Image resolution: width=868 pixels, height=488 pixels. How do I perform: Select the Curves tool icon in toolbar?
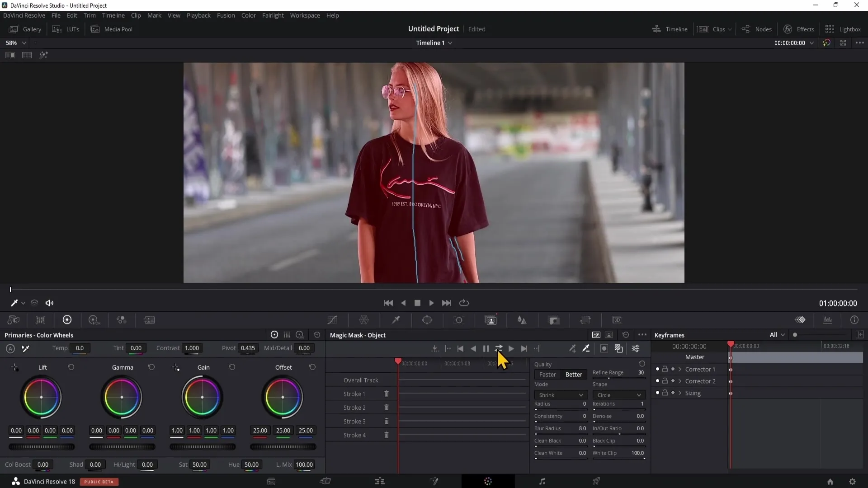333,320
